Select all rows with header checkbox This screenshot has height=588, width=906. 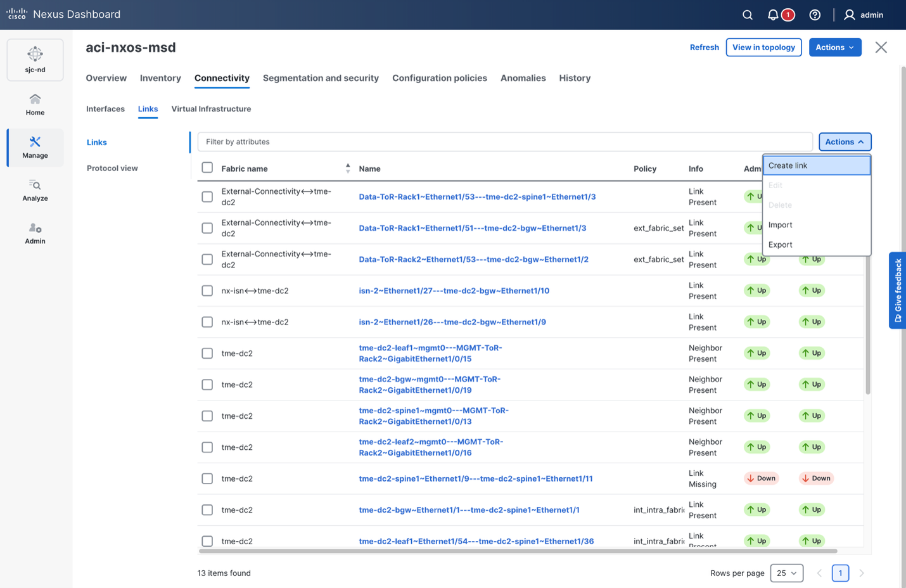(207, 168)
